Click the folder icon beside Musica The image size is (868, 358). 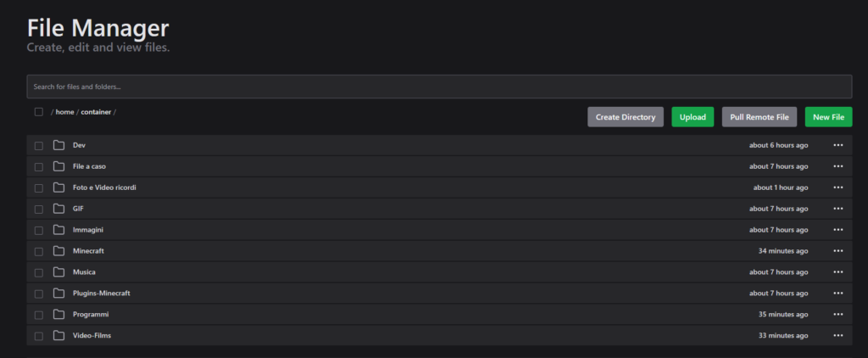[58, 272]
